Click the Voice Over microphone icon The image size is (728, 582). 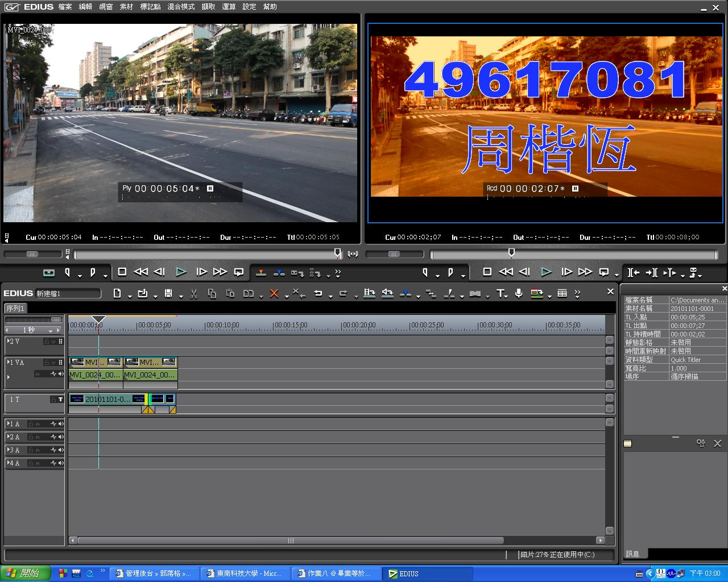pyautogui.click(x=519, y=293)
